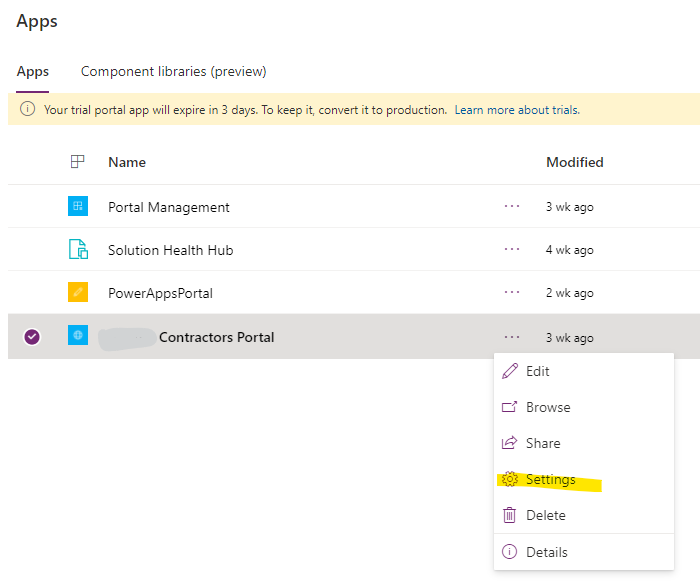Screen dimensions: 700x584
Task: Choose Browse from the context menu
Action: pyautogui.click(x=584, y=407)
